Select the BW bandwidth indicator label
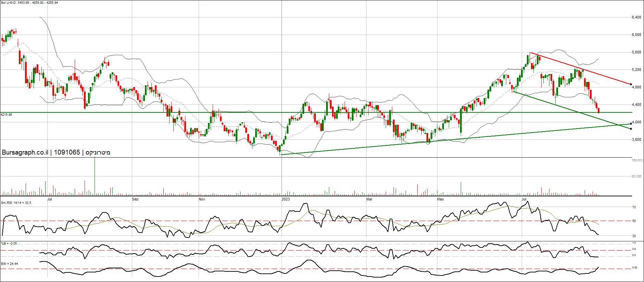 10,264
